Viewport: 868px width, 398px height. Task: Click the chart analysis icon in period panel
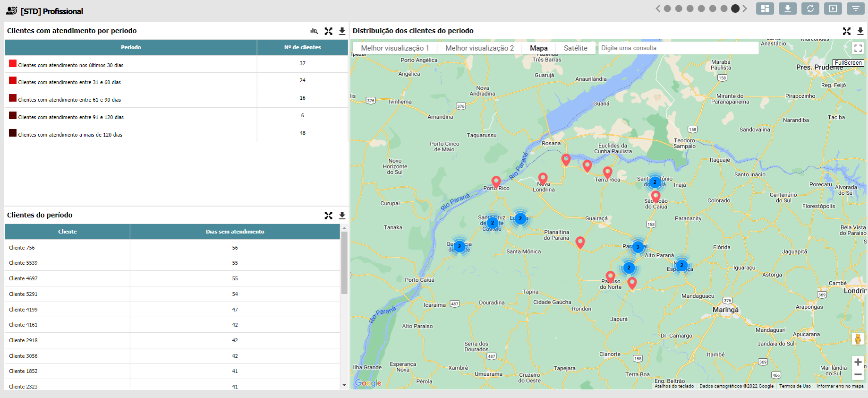point(314,31)
